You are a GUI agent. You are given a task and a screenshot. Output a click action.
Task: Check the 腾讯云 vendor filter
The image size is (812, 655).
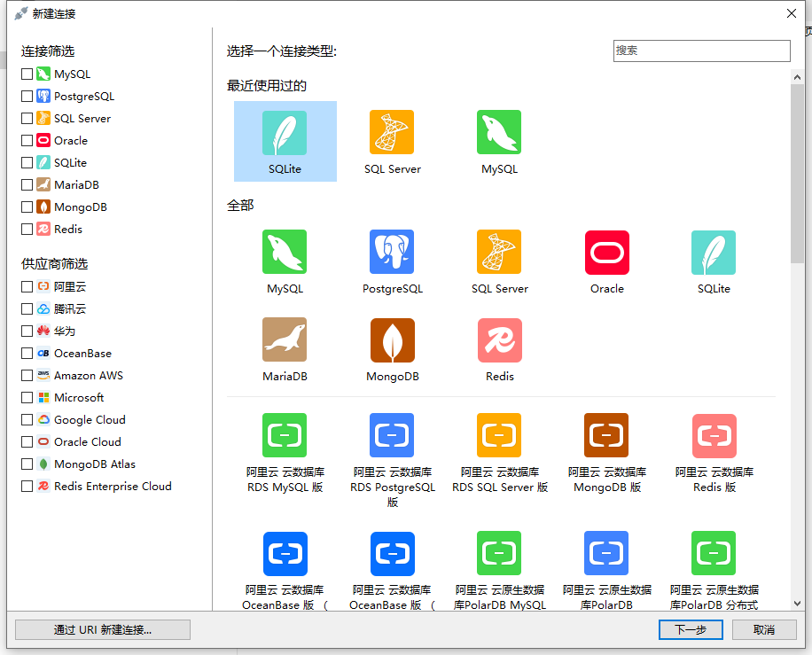coord(27,308)
